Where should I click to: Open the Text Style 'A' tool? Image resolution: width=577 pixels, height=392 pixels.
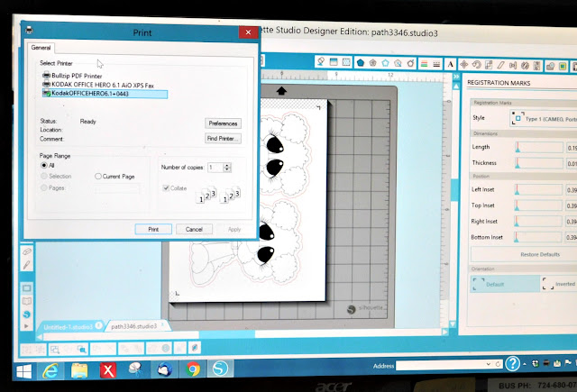click(x=451, y=65)
